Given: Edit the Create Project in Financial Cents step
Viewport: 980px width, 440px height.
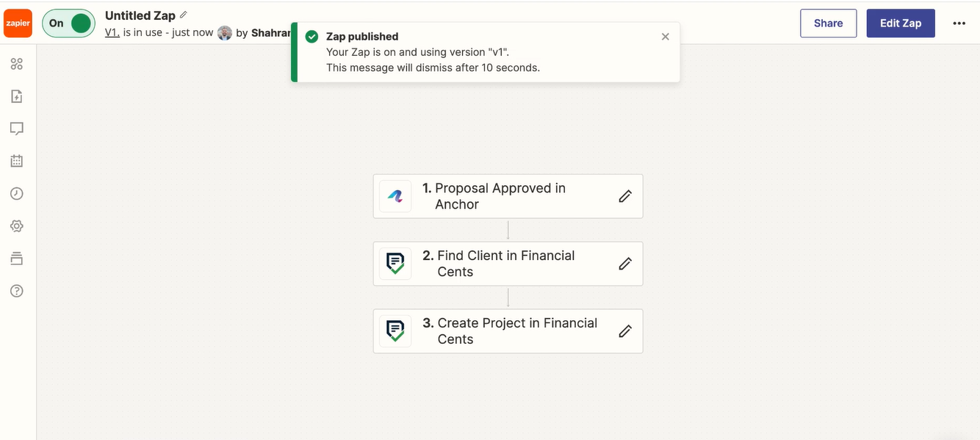Looking at the screenshot, I should 625,331.
